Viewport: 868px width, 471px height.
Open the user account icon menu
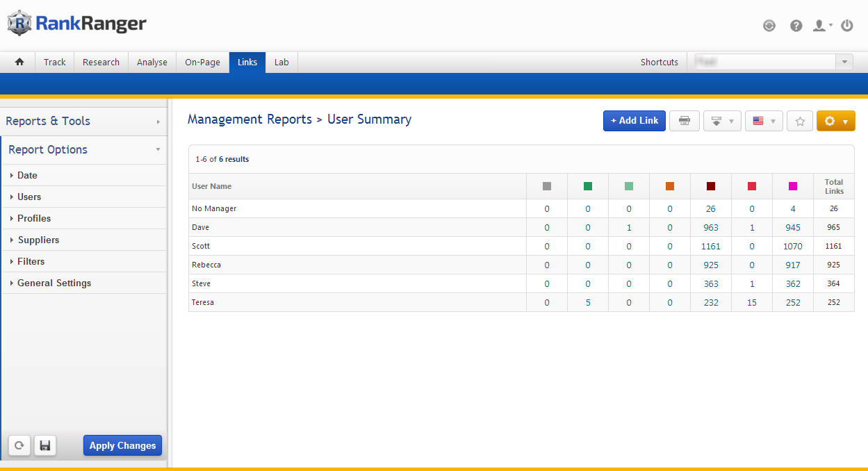click(x=821, y=26)
